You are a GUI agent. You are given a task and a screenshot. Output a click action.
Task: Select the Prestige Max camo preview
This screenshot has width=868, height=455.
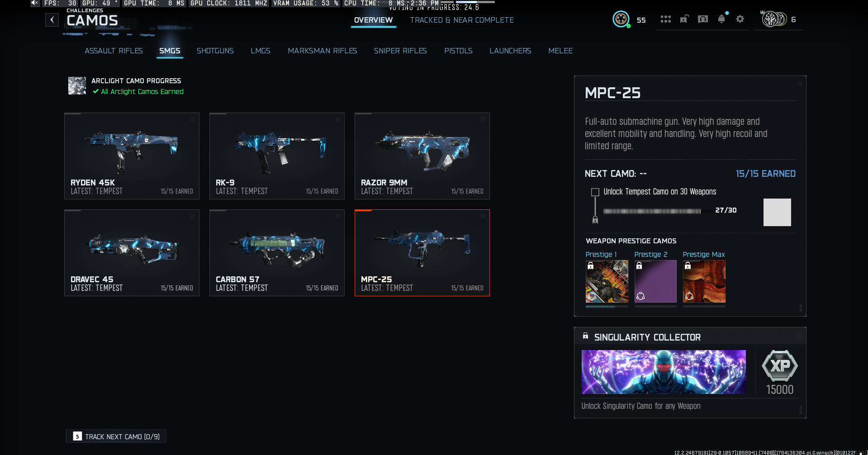(x=704, y=280)
